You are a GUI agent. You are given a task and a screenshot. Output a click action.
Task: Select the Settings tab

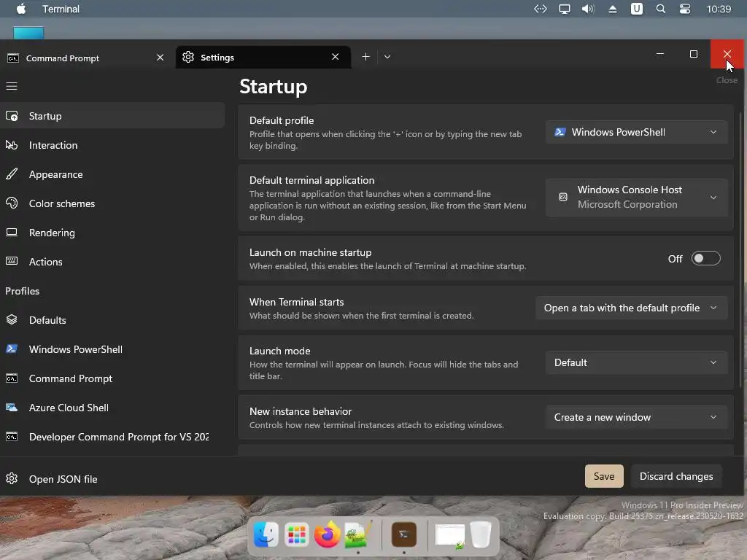[x=263, y=57]
